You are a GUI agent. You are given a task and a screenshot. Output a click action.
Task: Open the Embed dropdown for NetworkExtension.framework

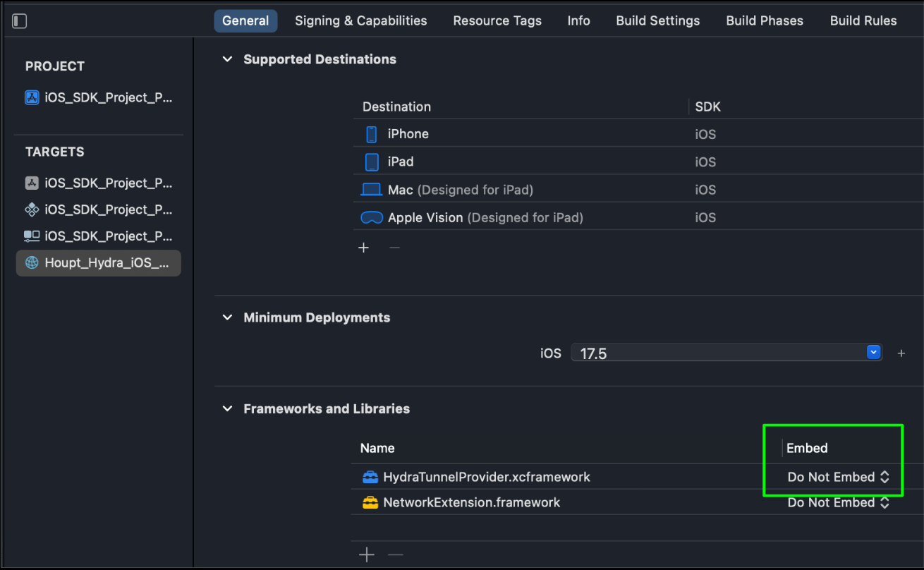839,502
